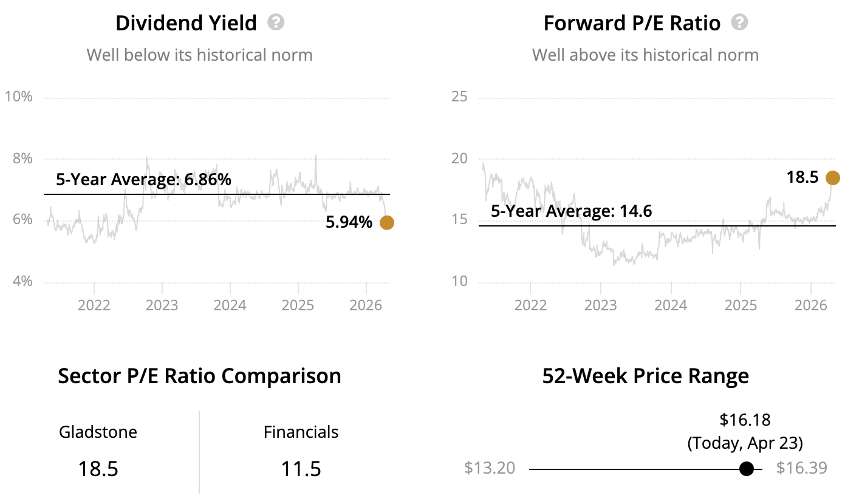
Task: Select the 52-Week Price Range heading
Action: pyautogui.click(x=645, y=376)
